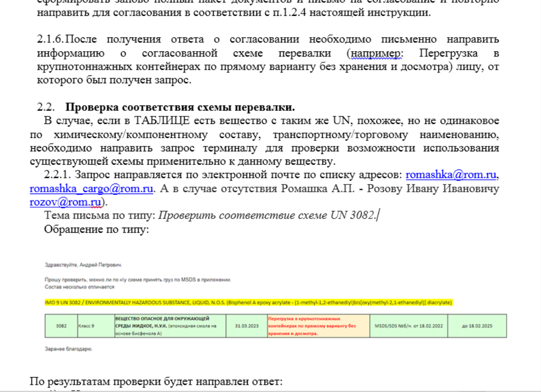Click the line 'Прошу проверить, можно ли по н/у схеме'

tap(138, 280)
